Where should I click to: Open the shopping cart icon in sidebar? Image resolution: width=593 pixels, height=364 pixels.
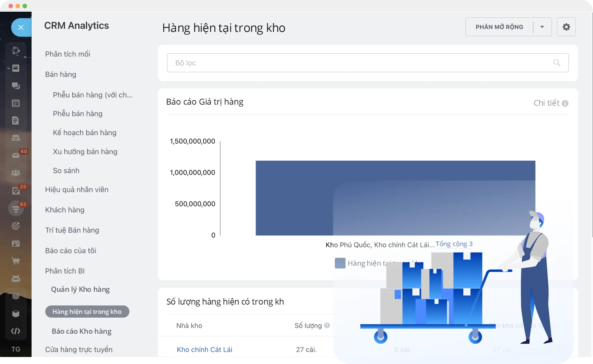(16, 261)
